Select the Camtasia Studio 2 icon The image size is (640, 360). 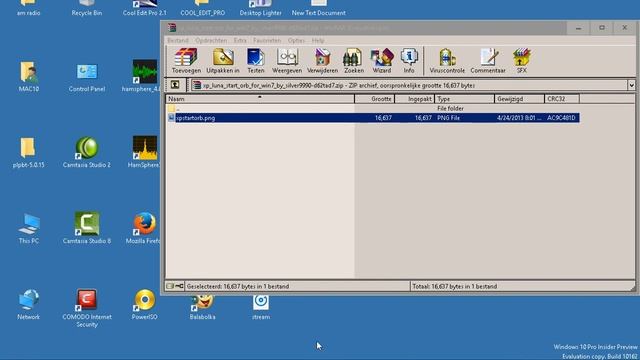click(x=87, y=153)
